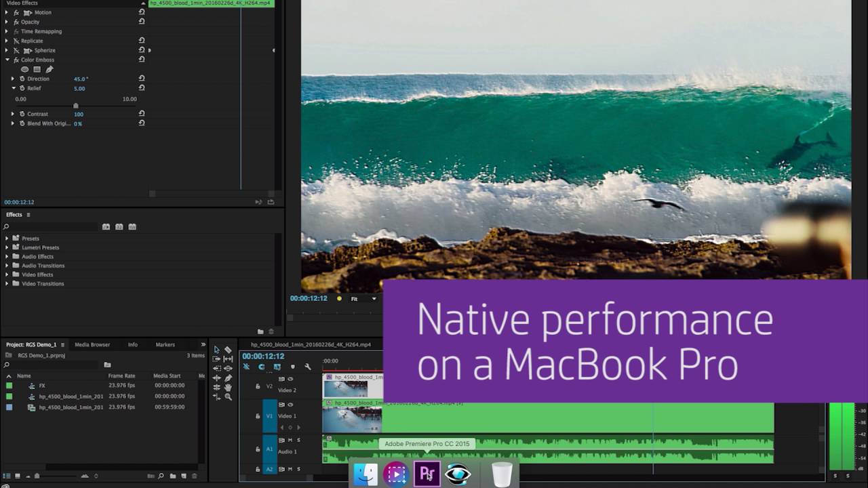Expand the Audio Effects folder

(x=7, y=256)
